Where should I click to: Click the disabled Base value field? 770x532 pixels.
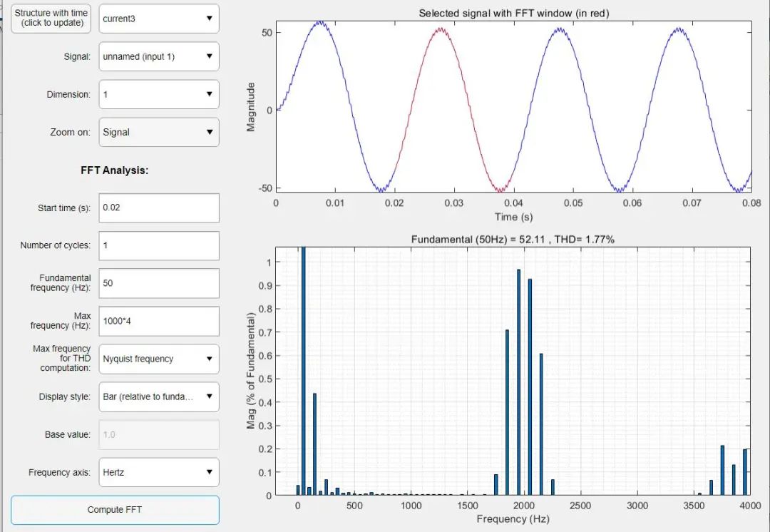click(x=158, y=435)
